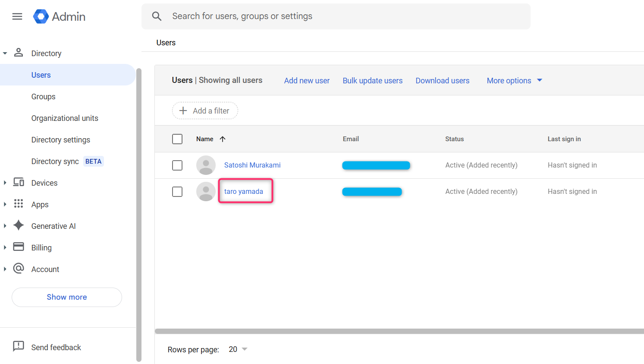
Task: Click the Add a filter button
Action: (205, 111)
